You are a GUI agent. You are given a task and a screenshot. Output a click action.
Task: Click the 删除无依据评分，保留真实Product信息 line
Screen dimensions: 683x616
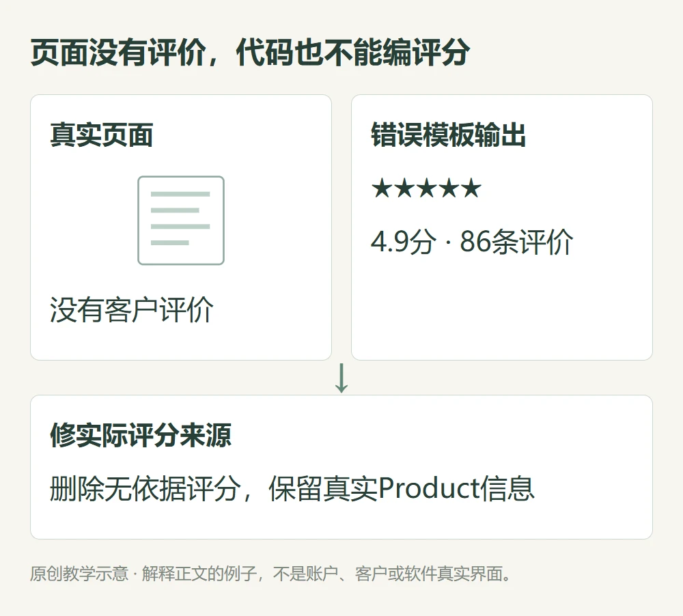292,488
